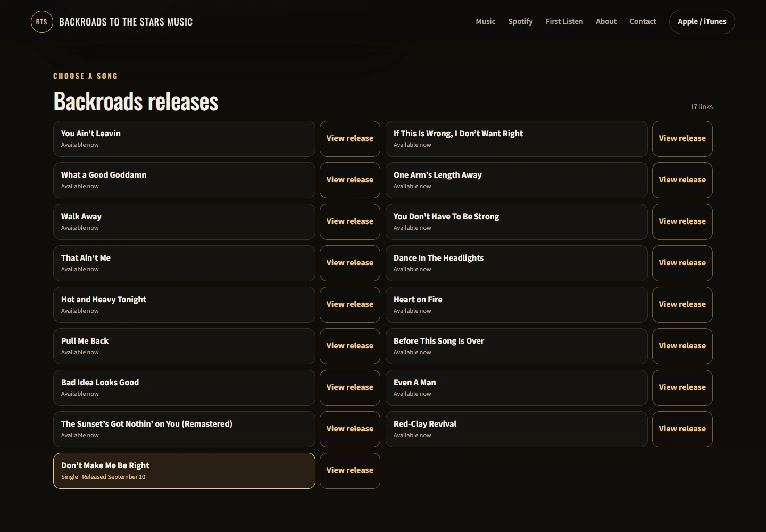Choose the Even A Man song card
This screenshot has height=532, width=766.
click(x=517, y=388)
